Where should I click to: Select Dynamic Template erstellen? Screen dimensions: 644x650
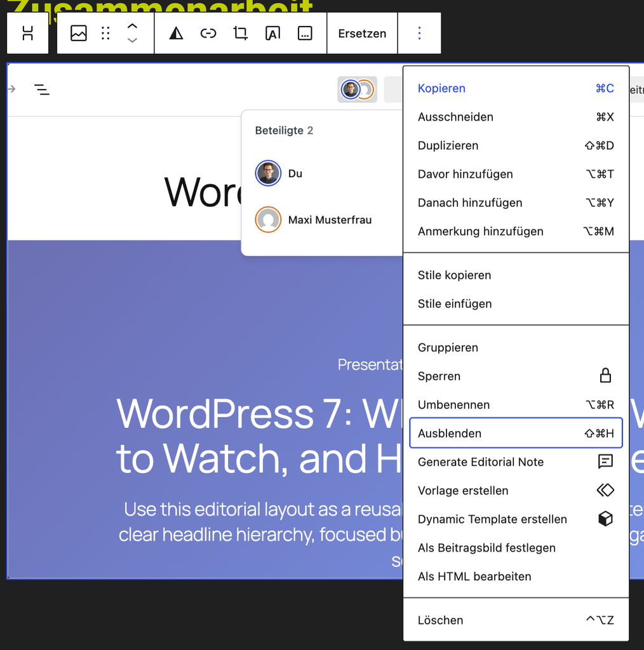tap(516, 519)
